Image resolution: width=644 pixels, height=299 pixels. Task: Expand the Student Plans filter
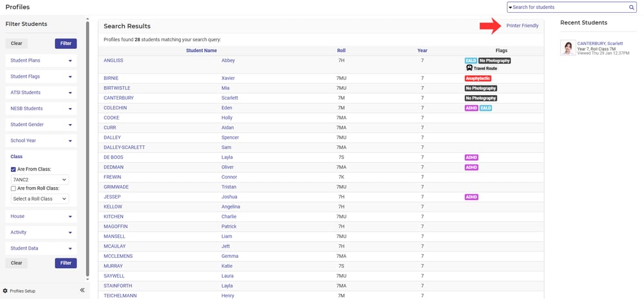pyautogui.click(x=41, y=60)
